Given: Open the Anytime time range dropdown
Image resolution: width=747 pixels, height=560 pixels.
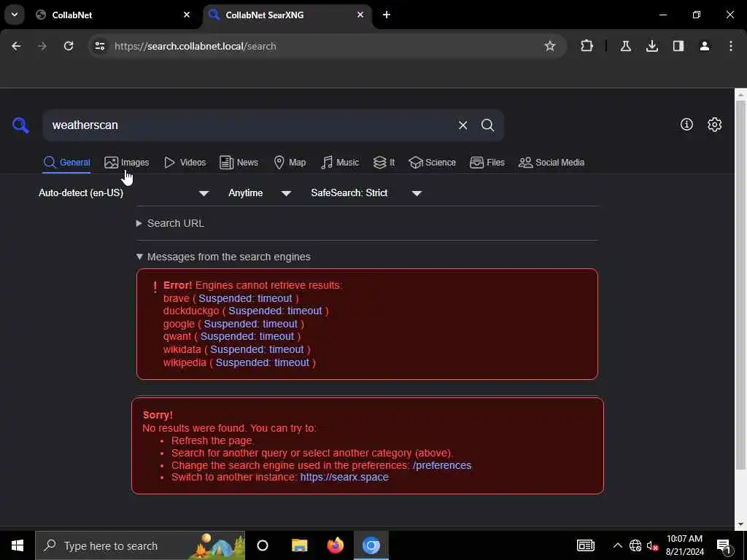Looking at the screenshot, I should coord(260,192).
